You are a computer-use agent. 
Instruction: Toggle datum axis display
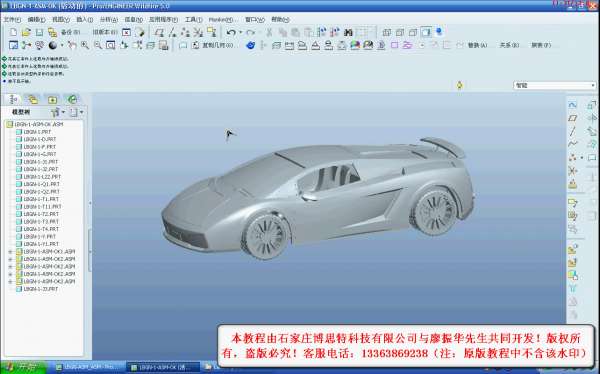172,33
